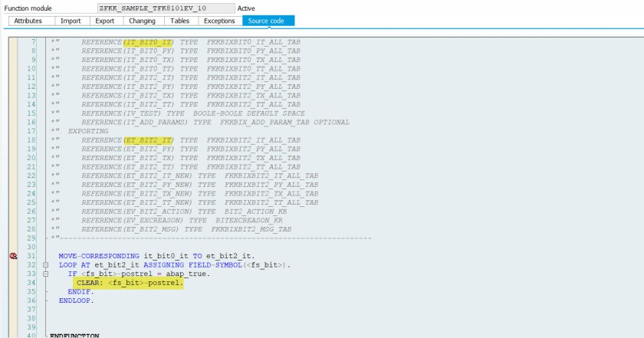This screenshot has height=338, width=644.
Task: Click the MOVE-CORRESPONDING statement on line 31
Action: point(156,256)
